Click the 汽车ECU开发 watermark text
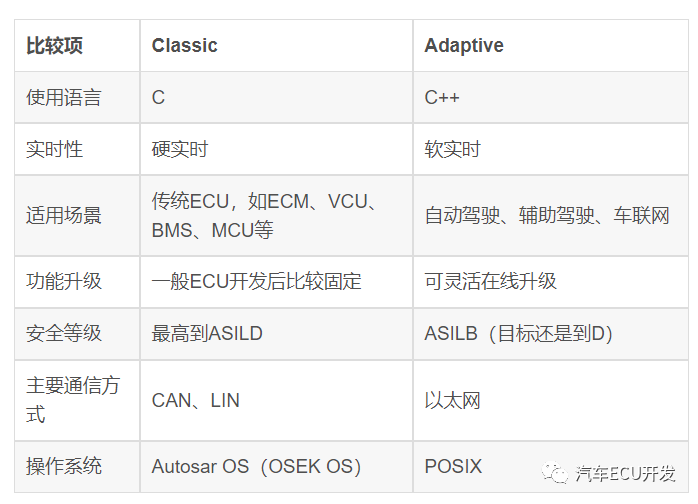 point(625,473)
